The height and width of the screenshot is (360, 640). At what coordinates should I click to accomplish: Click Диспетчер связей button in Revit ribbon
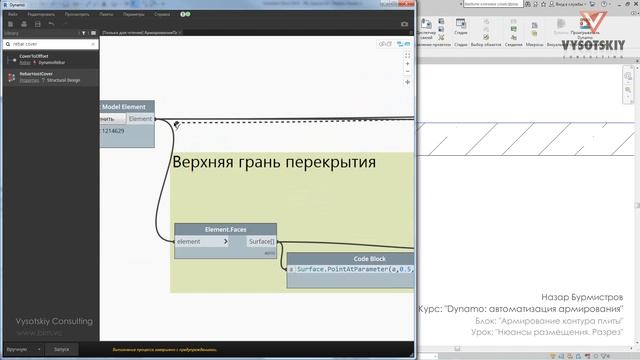point(426,29)
